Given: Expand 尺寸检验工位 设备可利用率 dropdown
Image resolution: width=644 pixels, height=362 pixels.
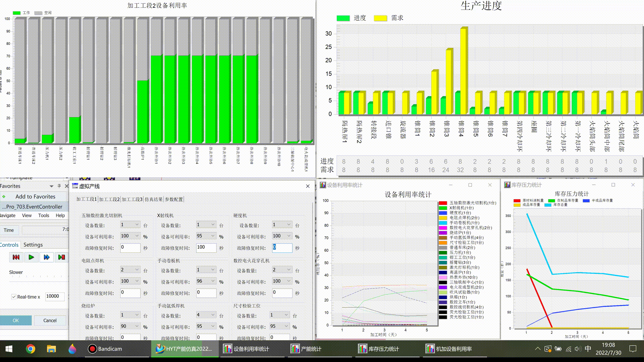Looking at the screenshot, I should coord(286,326).
